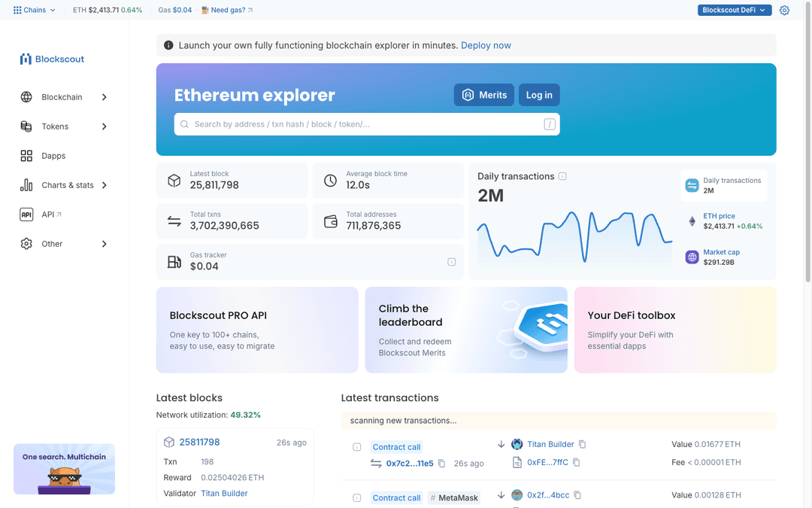Expand the Chains dropdown arrow
The width and height of the screenshot is (812, 508).
(x=53, y=10)
